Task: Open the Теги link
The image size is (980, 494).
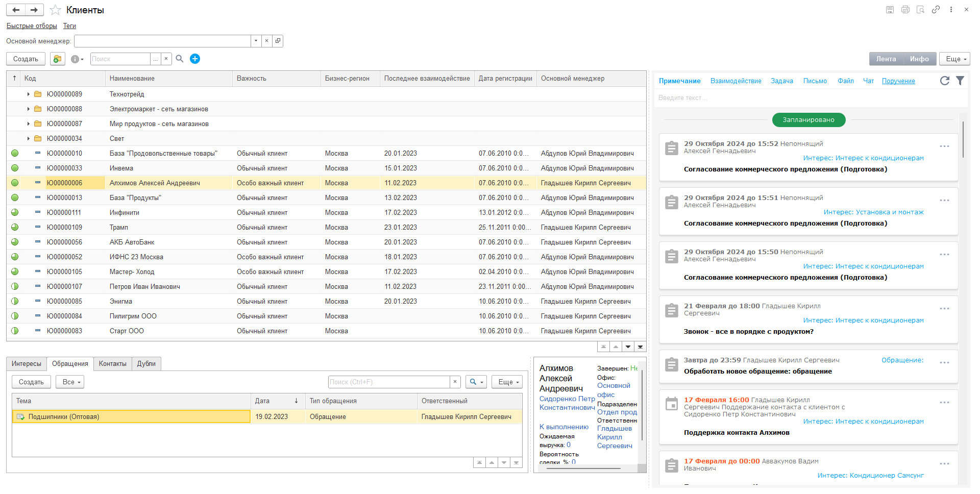Action: coord(69,26)
